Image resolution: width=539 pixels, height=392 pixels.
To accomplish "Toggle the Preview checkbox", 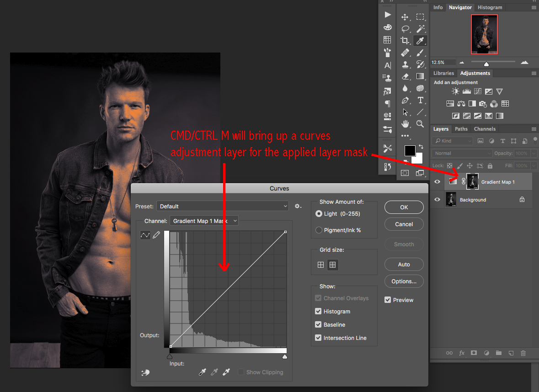I will click(x=388, y=300).
